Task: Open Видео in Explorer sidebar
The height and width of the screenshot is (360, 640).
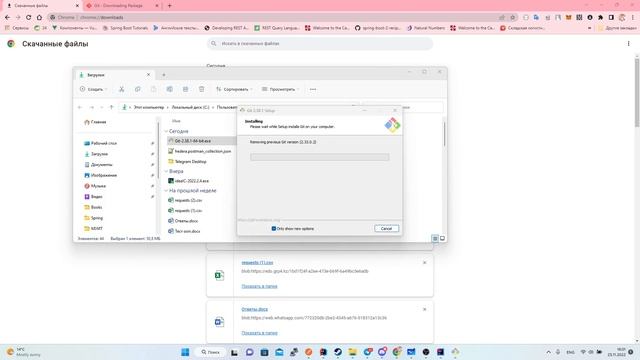Action: pyautogui.click(x=96, y=196)
